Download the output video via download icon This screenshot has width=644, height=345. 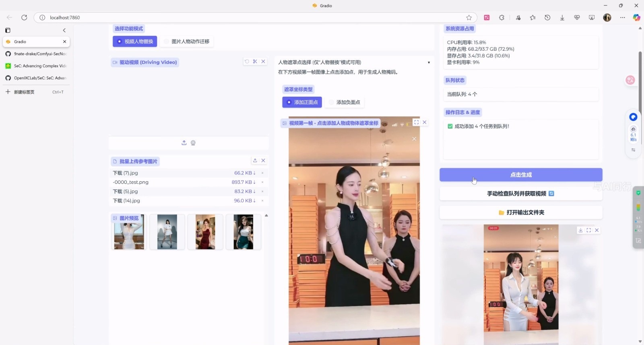580,230
